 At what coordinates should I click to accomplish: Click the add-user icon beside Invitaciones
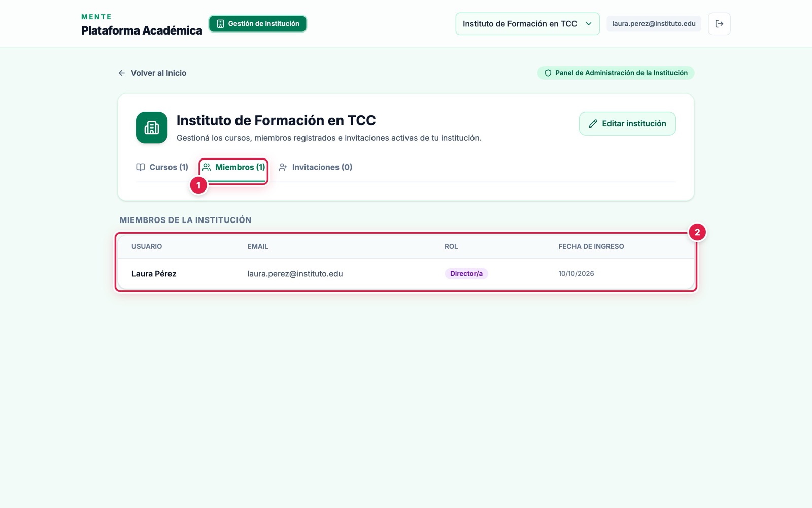[283, 167]
